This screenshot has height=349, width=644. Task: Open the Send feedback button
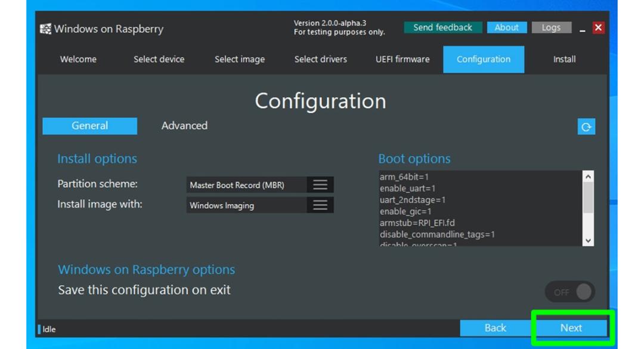point(442,27)
